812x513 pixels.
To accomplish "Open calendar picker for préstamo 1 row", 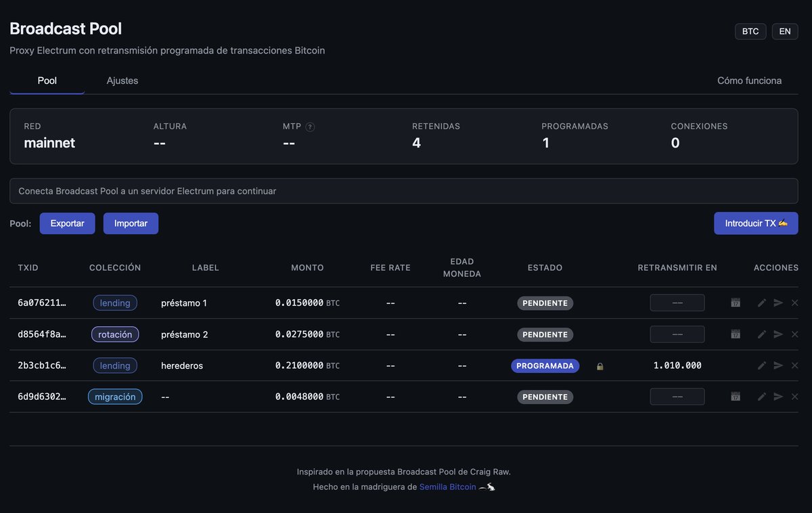I will [x=736, y=303].
